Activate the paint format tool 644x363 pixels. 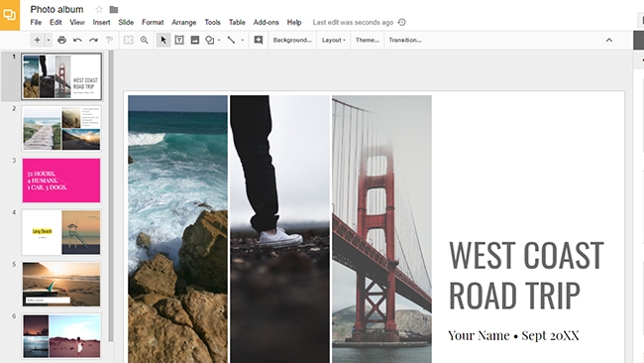(x=109, y=40)
